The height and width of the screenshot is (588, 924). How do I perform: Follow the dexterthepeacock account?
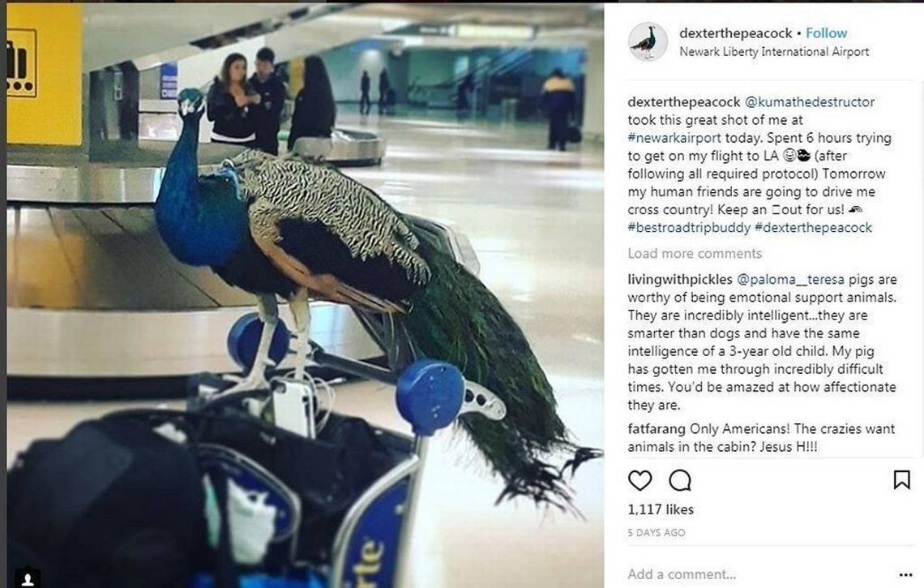[x=826, y=33]
